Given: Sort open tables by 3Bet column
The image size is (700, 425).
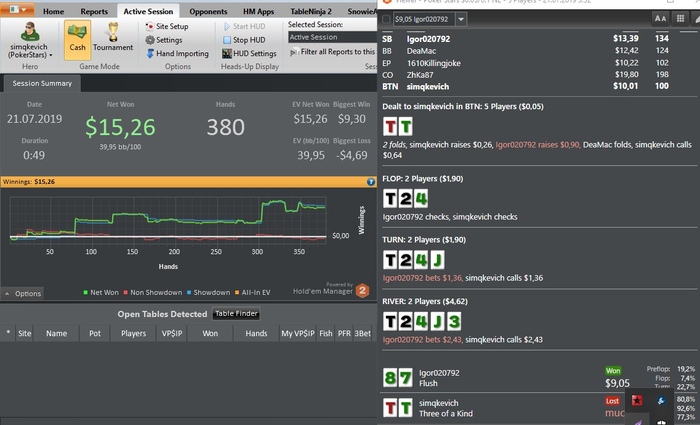Looking at the screenshot, I should [x=362, y=333].
